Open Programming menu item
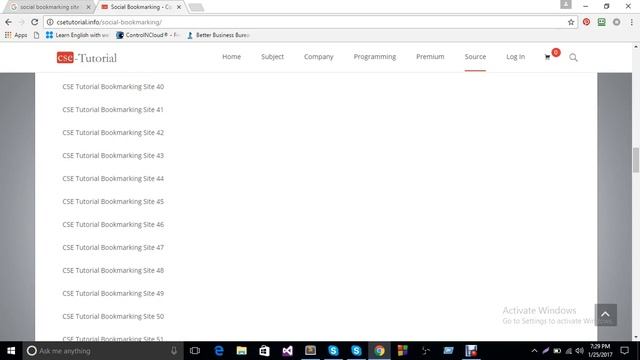Screen dimensions: 640x360 point(375,57)
